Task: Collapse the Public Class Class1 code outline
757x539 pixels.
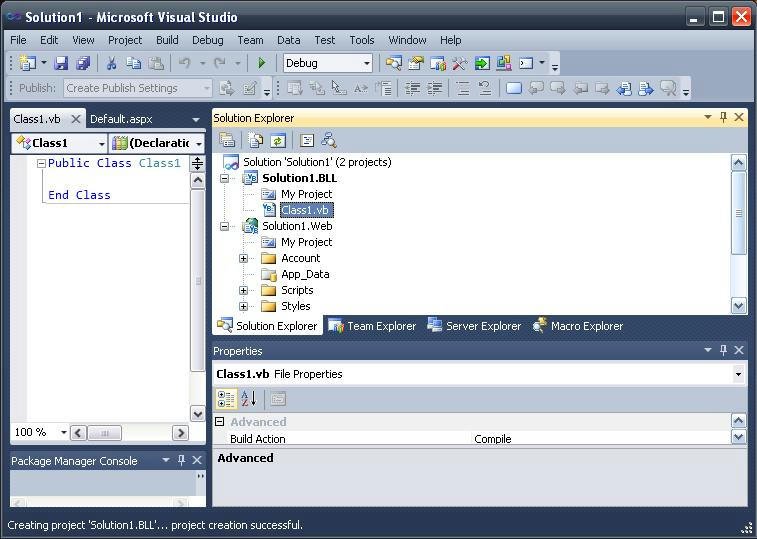Action: point(41,163)
